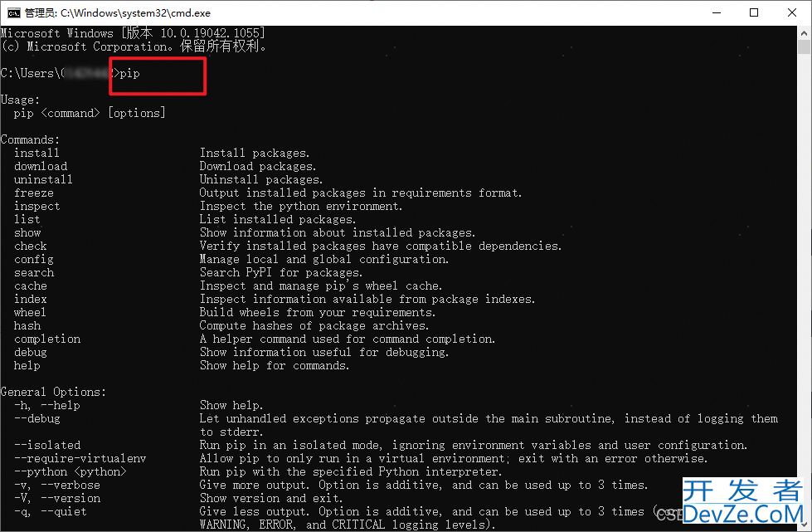Click 'Let unhandled exceptions propagate outside' line
Screen dimensions: 812x532
[489, 419]
